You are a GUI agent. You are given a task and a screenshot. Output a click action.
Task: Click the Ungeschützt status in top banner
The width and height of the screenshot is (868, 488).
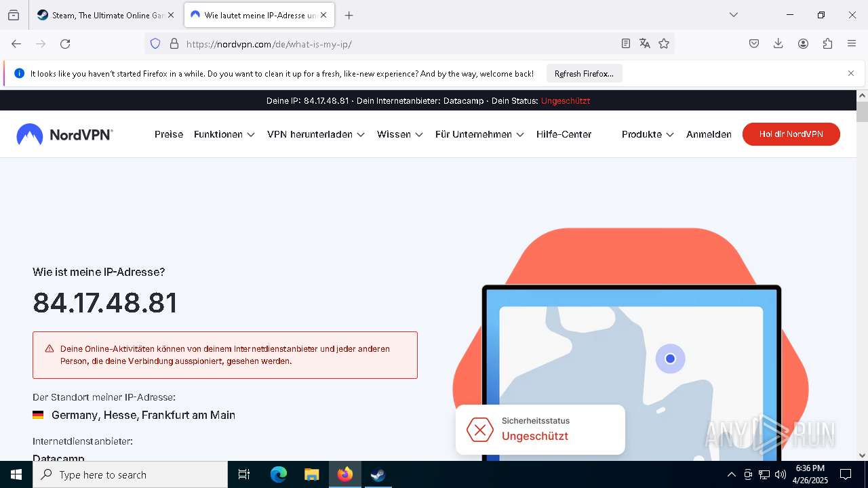[566, 100]
